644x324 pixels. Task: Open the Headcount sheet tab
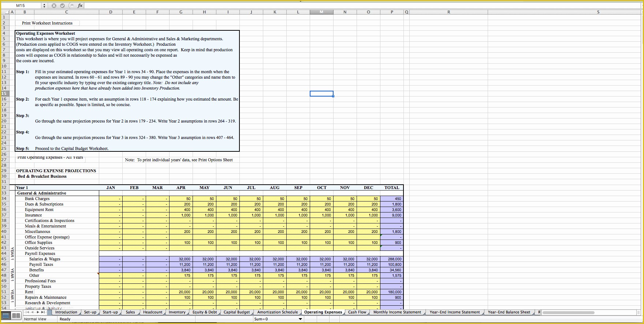click(x=153, y=312)
